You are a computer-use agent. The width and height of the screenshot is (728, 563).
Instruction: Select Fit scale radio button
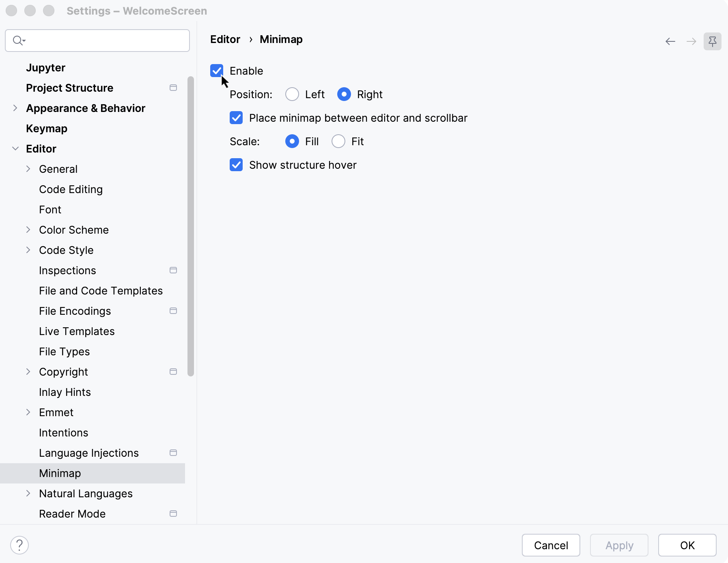tap(338, 141)
